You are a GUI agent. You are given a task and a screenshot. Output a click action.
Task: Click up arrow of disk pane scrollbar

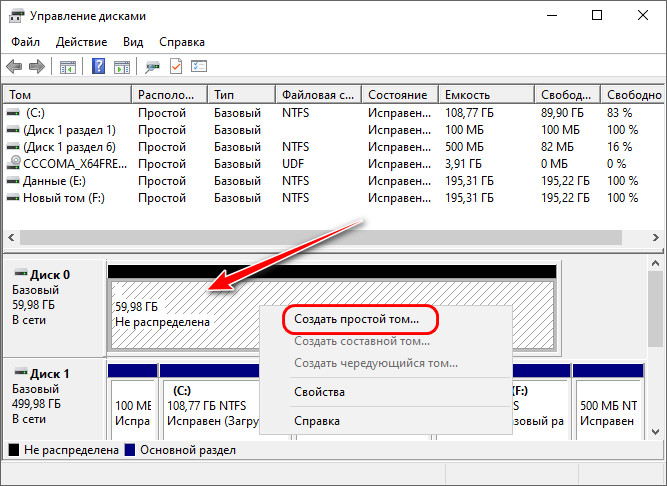(x=656, y=264)
